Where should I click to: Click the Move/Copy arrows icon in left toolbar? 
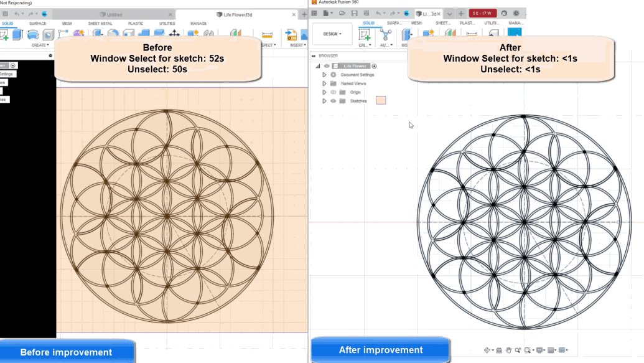click(175, 34)
